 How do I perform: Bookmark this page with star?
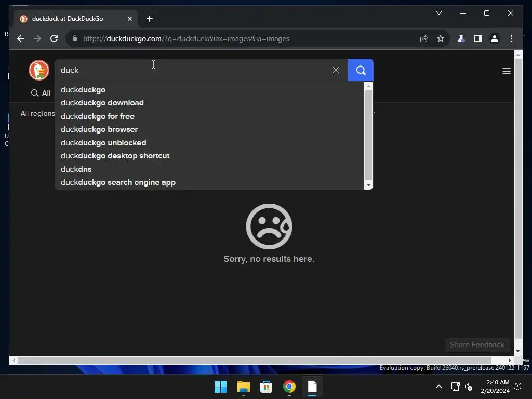(441, 38)
